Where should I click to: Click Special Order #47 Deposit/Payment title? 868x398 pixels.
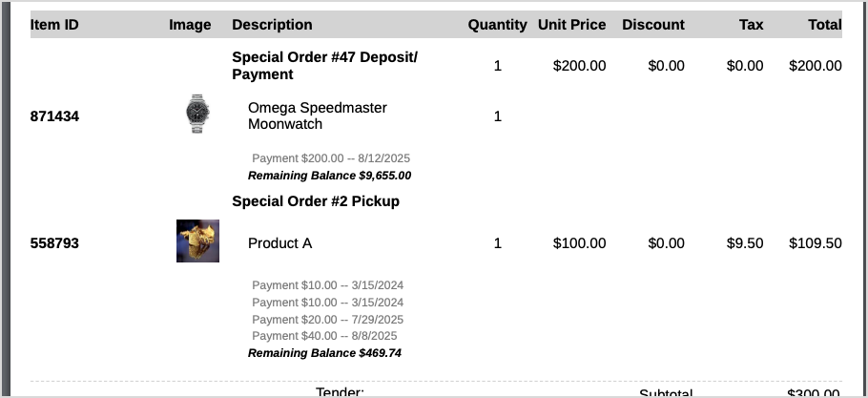click(x=324, y=66)
